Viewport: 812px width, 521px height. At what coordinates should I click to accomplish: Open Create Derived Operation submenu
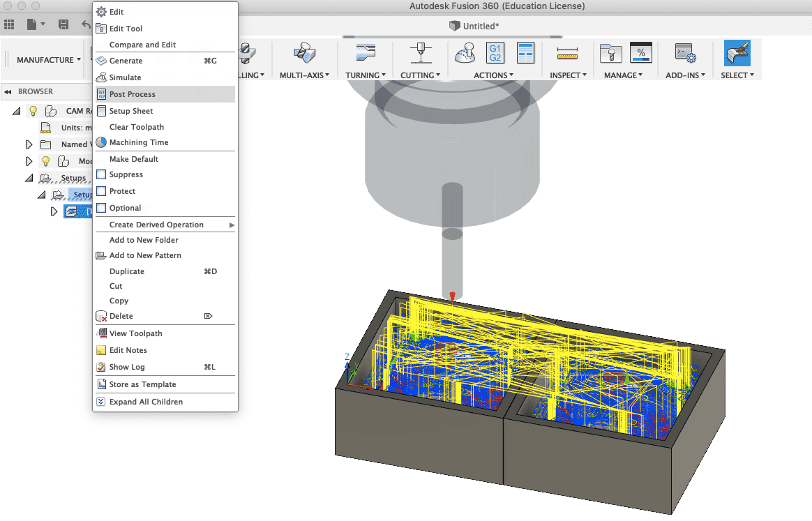click(x=165, y=225)
